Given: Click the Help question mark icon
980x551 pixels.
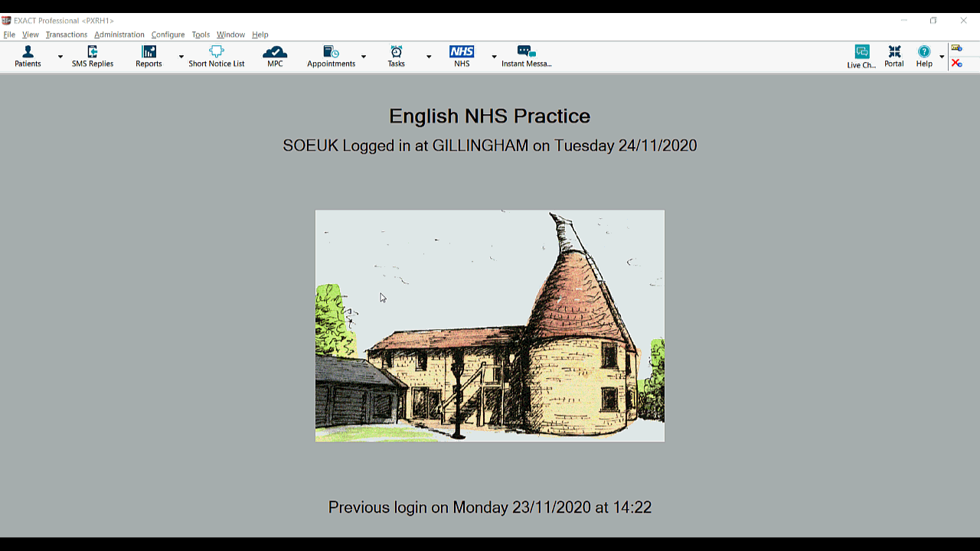Looking at the screenshot, I should pyautogui.click(x=924, y=57).
